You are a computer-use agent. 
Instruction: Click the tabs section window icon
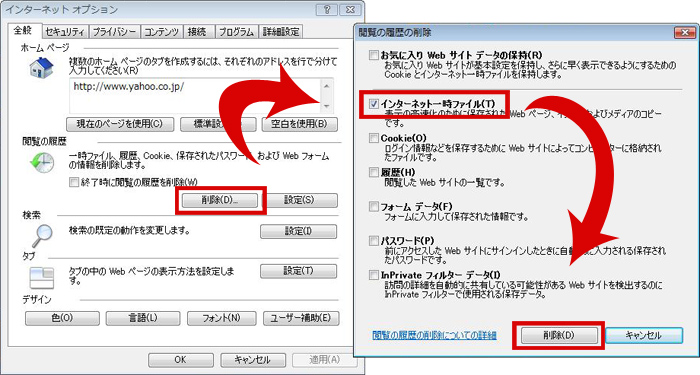(42, 277)
